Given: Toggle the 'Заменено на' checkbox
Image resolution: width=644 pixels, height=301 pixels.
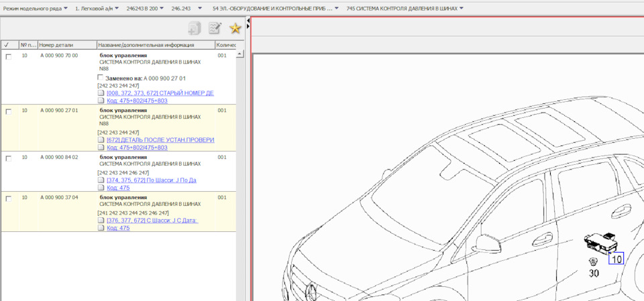Looking at the screenshot, I should 101,78.
